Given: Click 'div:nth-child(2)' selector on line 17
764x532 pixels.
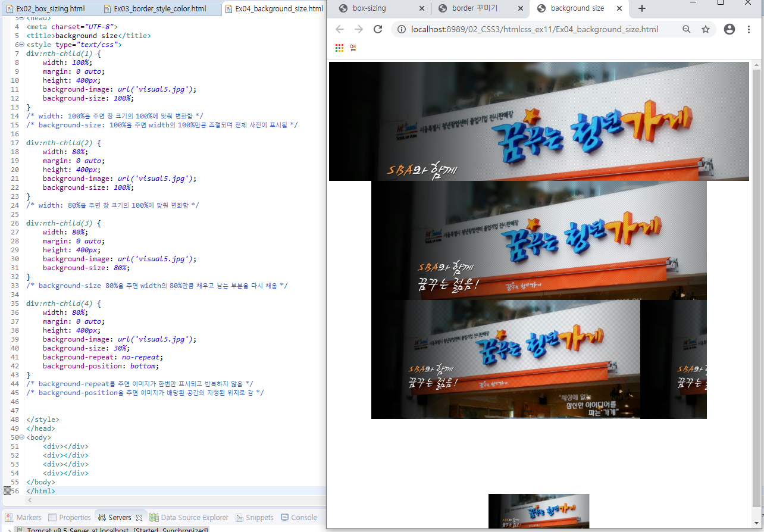Looking at the screenshot, I should coord(60,143).
